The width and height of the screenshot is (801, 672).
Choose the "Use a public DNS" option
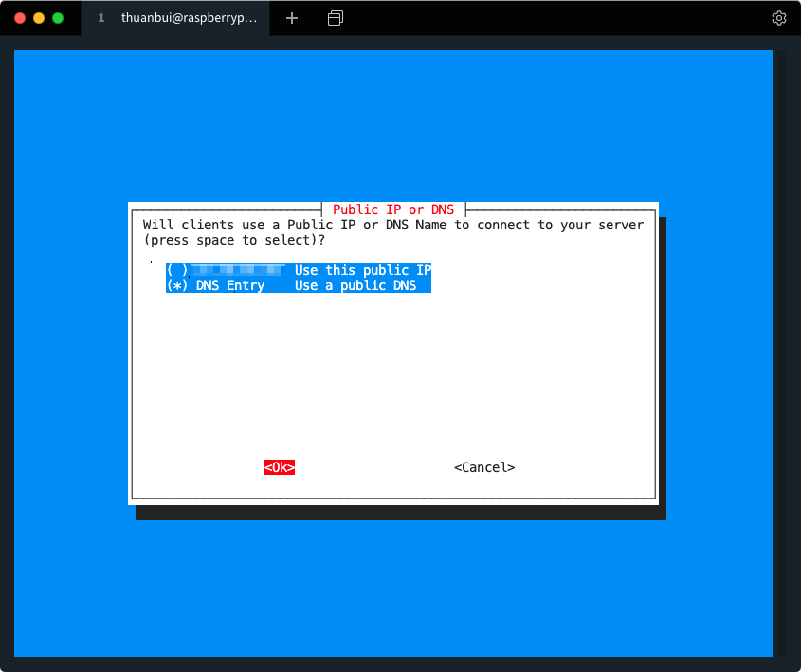pyautogui.click(x=355, y=285)
